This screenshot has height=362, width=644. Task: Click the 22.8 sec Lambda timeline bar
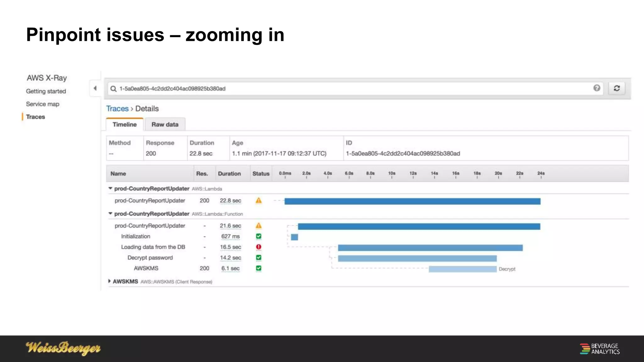tap(412, 201)
